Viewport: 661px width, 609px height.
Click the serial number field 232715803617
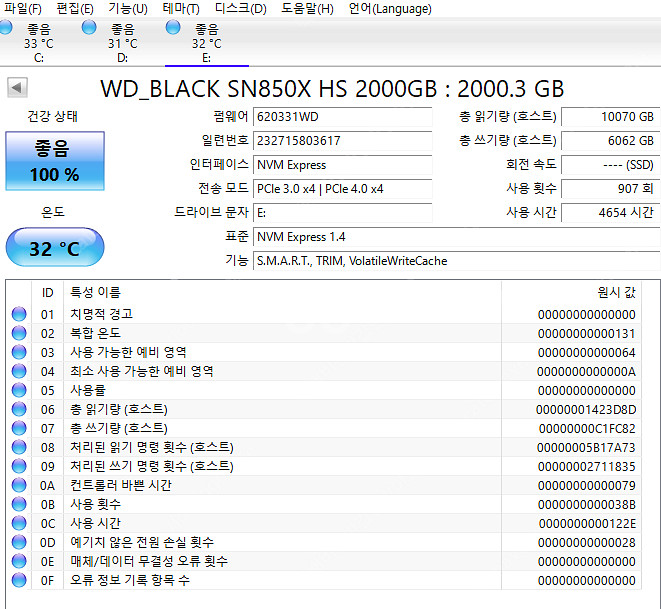[342, 141]
